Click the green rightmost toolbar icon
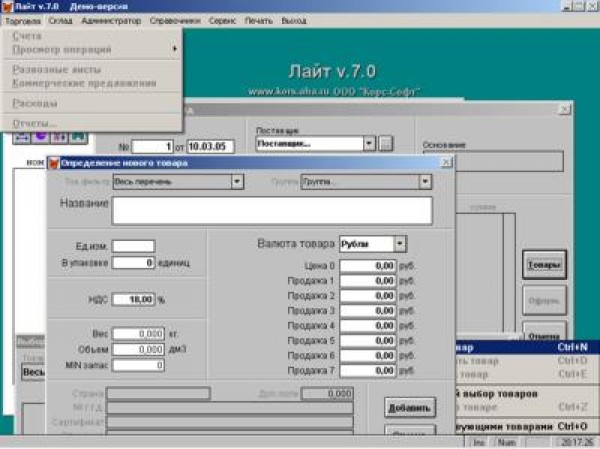600x449 pixels. [x=76, y=139]
